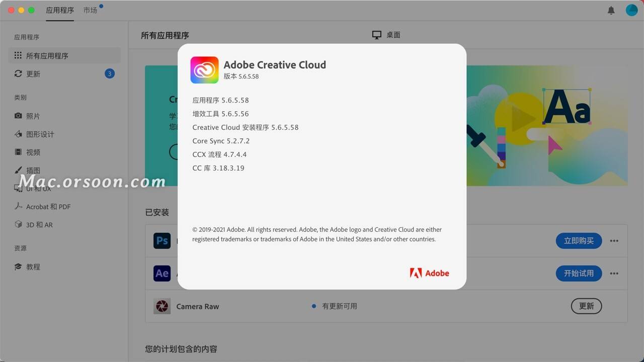644x362 pixels.
Task: Click the Adobe Creative Cloud dialog title
Action: 275,64
